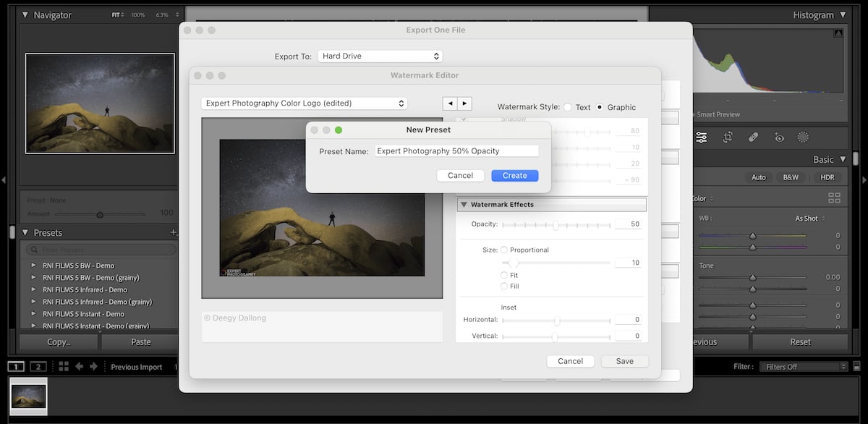Open the Masking tool

[x=803, y=137]
